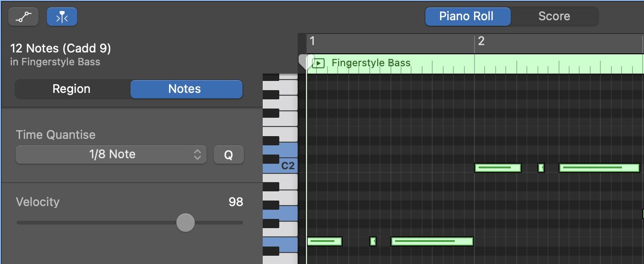Click bar 2 in the ruler
This screenshot has width=644, height=264.
(x=481, y=41)
